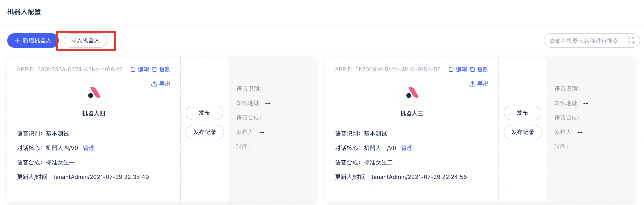Select the 机器人四 name text
Screen dimensions: 644x205
(94, 113)
